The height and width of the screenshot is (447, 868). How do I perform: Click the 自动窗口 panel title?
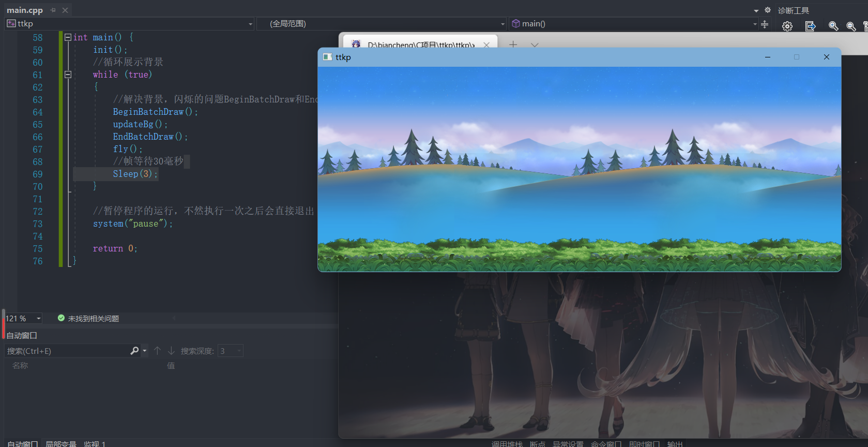coord(22,335)
